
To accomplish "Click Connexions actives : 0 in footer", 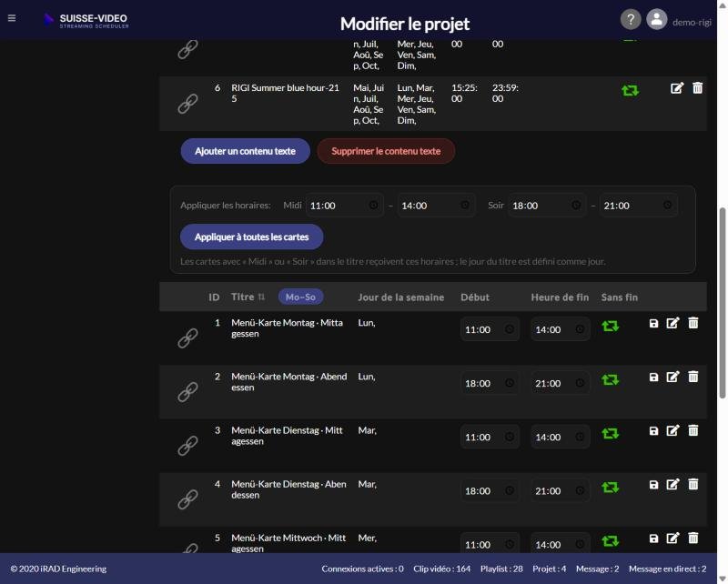I will pos(362,569).
